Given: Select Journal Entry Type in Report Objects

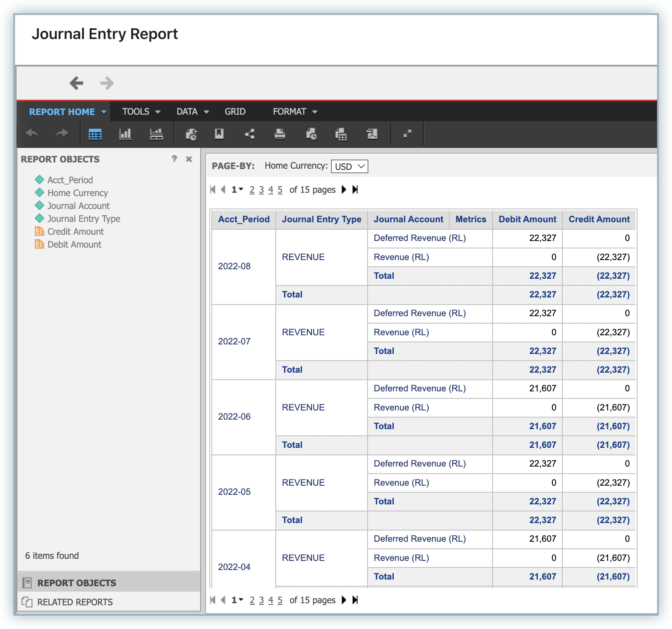Looking at the screenshot, I should [x=83, y=219].
